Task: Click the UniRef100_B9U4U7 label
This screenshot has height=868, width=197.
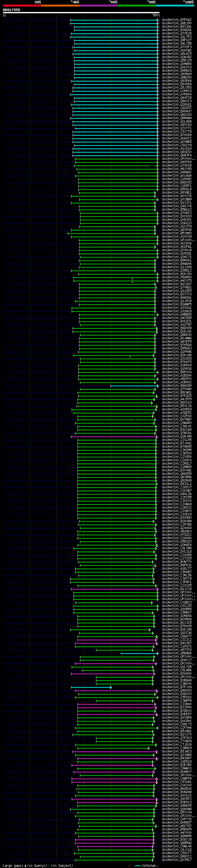Action: (177, 111)
